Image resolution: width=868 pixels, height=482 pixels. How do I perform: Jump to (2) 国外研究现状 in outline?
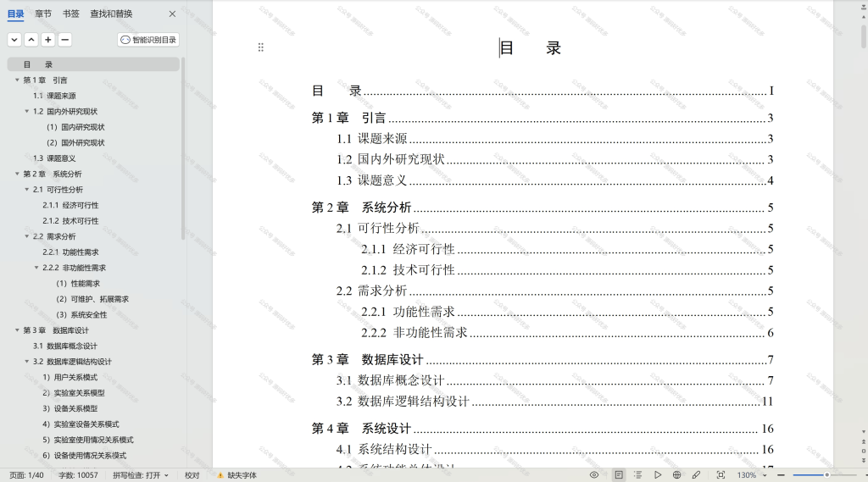click(x=75, y=143)
